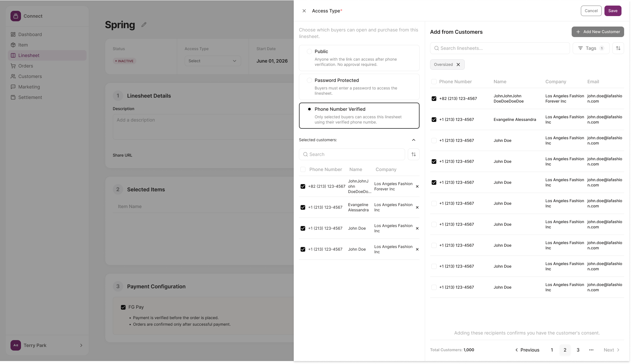Click the pagination ellipsis icon

coord(591,350)
